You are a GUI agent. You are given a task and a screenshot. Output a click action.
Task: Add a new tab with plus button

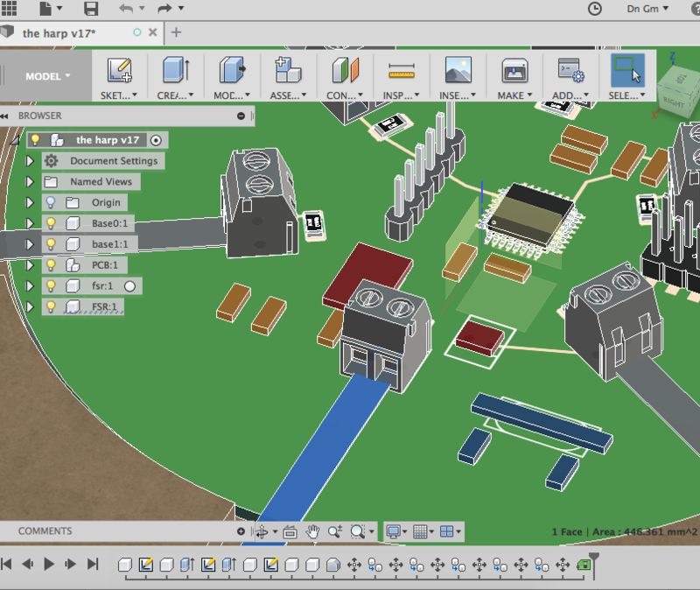(176, 32)
